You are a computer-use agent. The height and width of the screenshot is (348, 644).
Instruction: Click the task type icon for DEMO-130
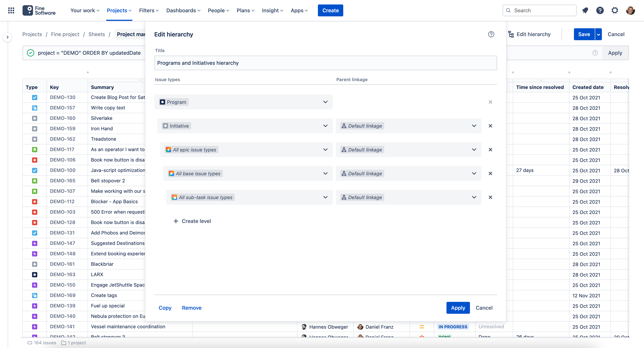tap(34, 98)
